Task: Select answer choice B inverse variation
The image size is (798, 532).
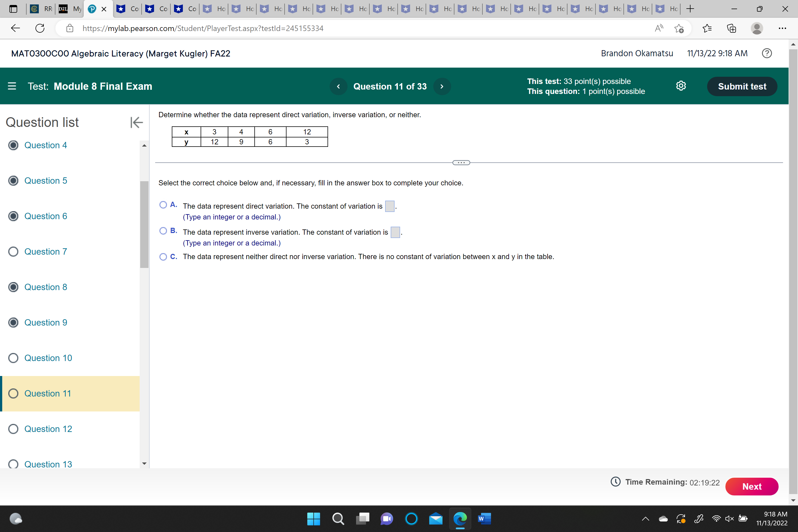Action: [163, 231]
